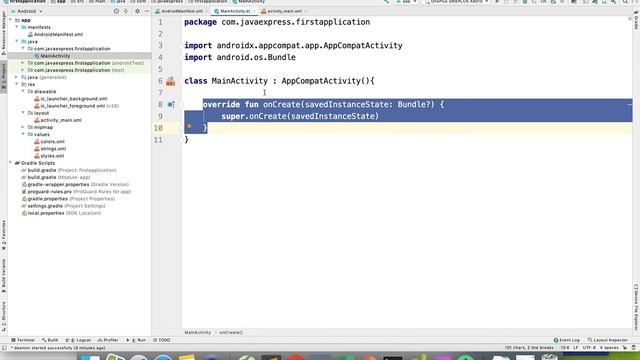The width and height of the screenshot is (640, 360).
Task: Open colors.xml in values folder
Action: pyautogui.click(x=50, y=142)
